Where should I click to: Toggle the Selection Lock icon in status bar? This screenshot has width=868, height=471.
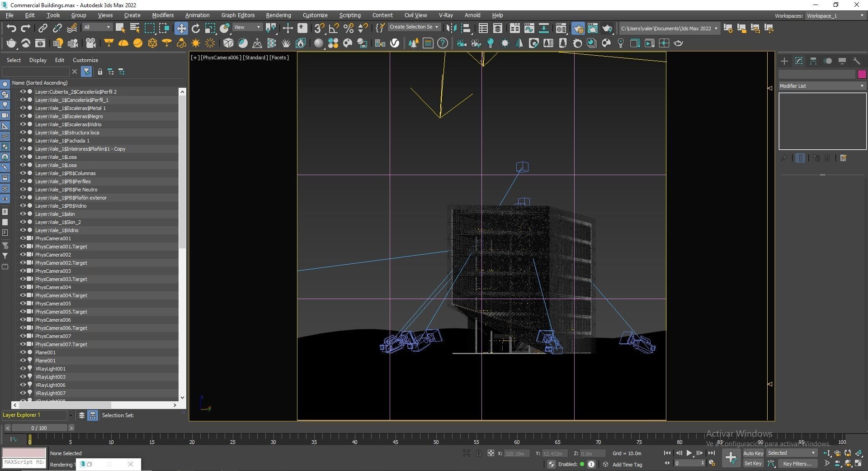[x=478, y=453]
